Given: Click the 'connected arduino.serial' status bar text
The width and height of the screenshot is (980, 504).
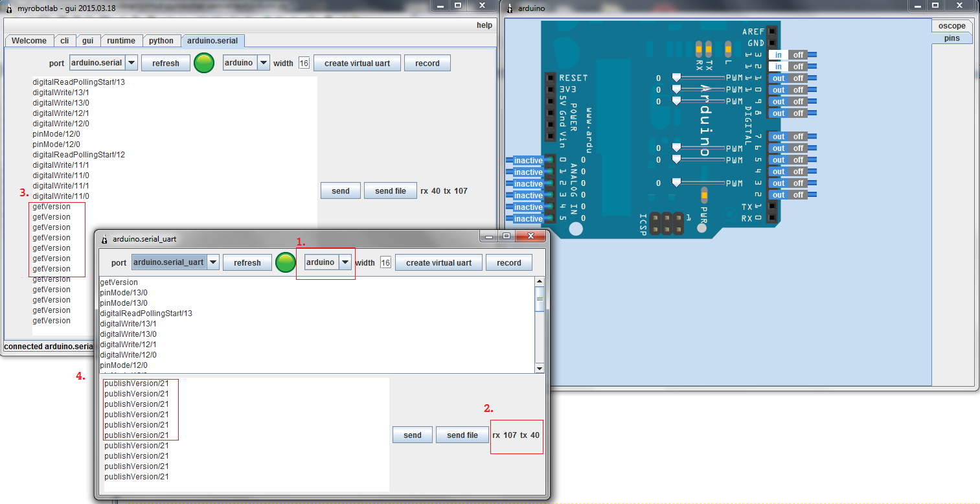Looking at the screenshot, I should click(x=49, y=347).
